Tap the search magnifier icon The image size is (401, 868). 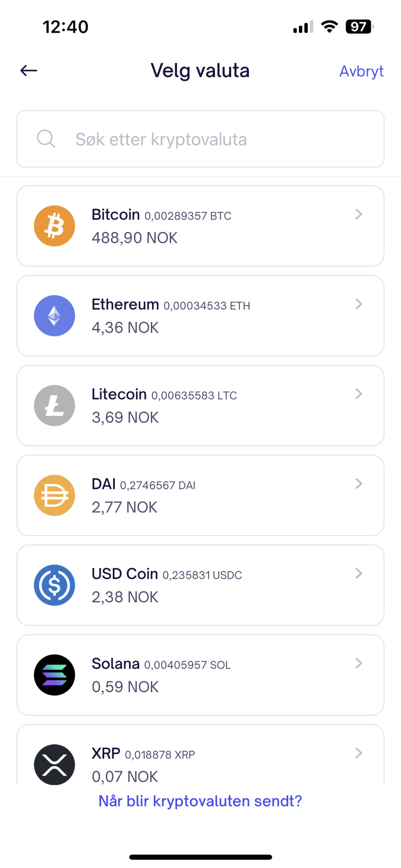46,139
